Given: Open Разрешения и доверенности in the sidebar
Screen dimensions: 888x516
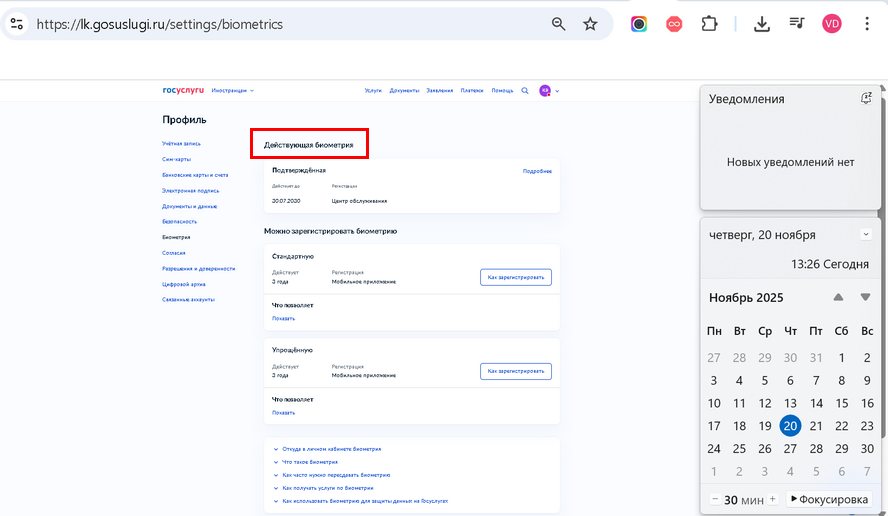Looking at the screenshot, I should [x=198, y=268].
